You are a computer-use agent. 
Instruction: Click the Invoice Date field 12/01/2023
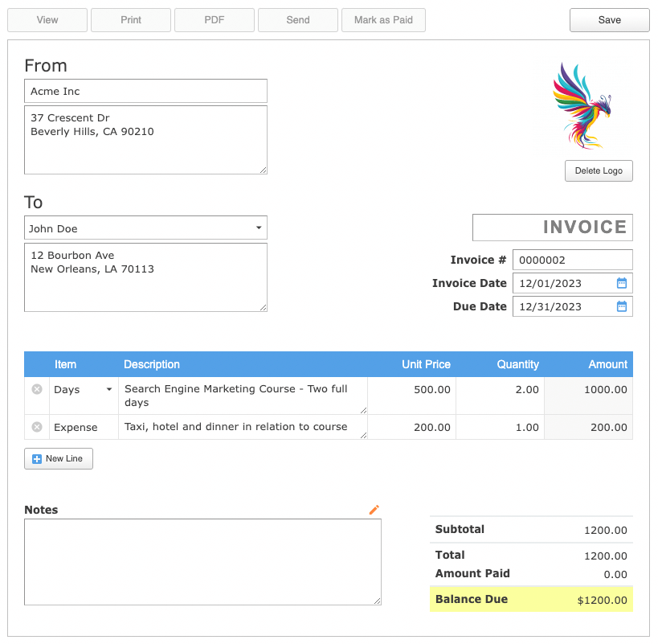tap(572, 283)
